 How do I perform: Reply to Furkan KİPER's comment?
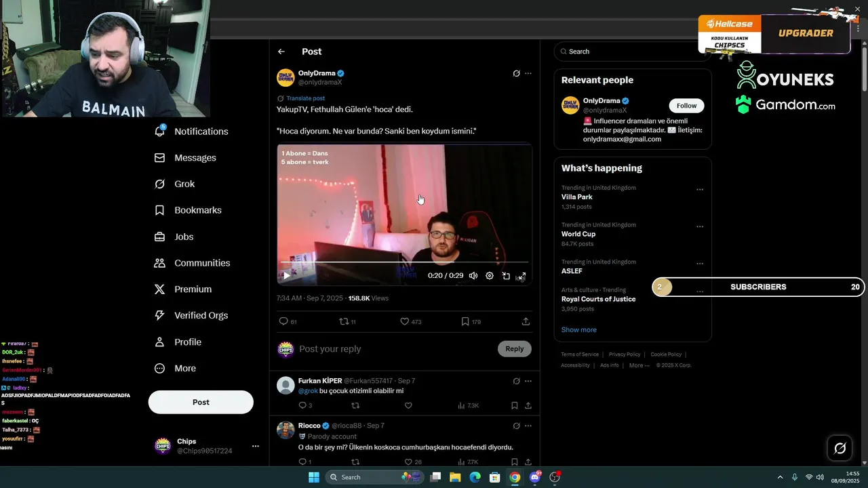click(303, 405)
